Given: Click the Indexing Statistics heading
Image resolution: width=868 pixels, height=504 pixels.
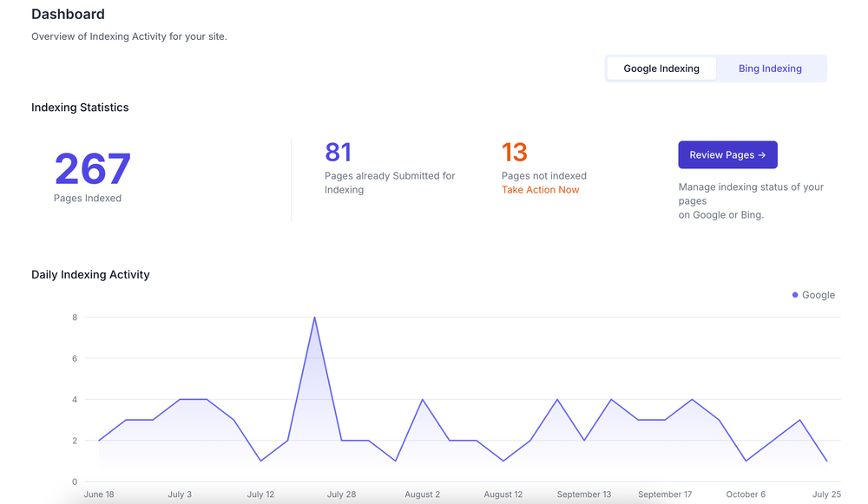Looking at the screenshot, I should coord(80,107).
